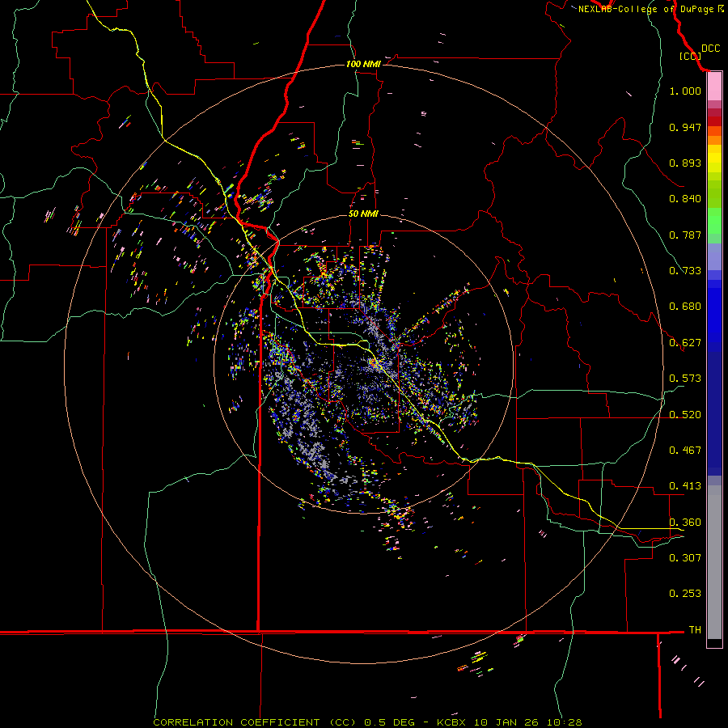This screenshot has height=728, width=728.
Task: Click the pink segment atop the color bar
Action: pos(714,87)
